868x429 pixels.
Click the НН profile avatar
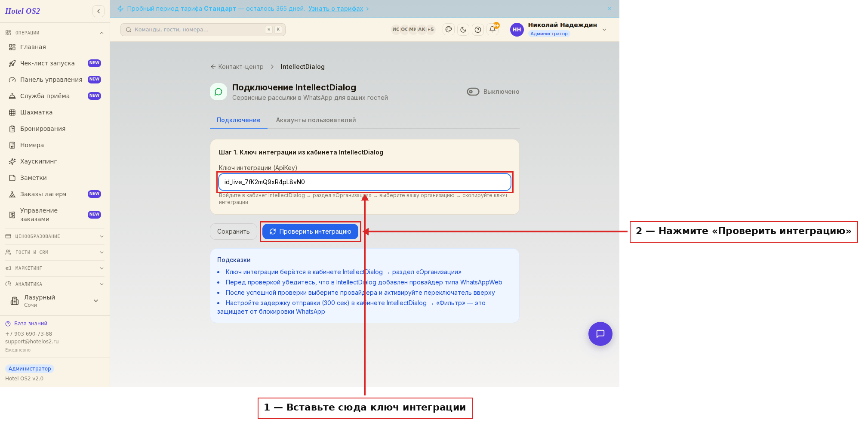coord(517,29)
